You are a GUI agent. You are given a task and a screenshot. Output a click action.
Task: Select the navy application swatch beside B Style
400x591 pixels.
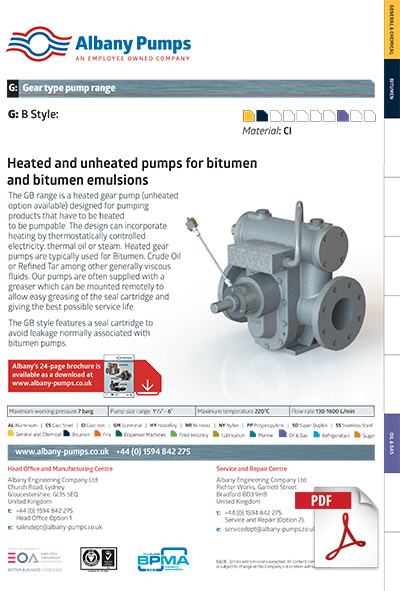(262, 116)
